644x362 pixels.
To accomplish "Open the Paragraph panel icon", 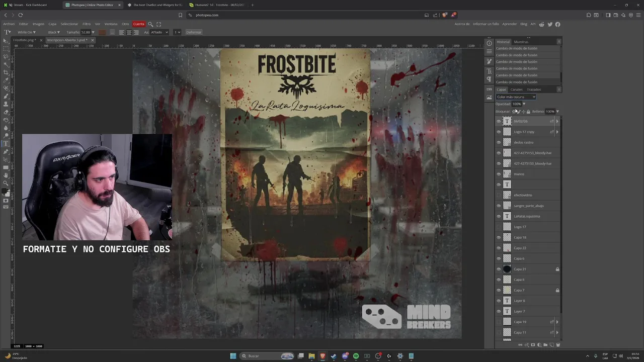I will (x=489, y=79).
